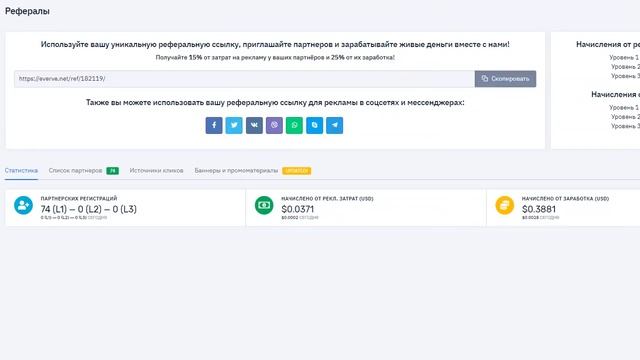
Task: Open Баннеры и промоматериалы tab
Action: click(x=236, y=171)
